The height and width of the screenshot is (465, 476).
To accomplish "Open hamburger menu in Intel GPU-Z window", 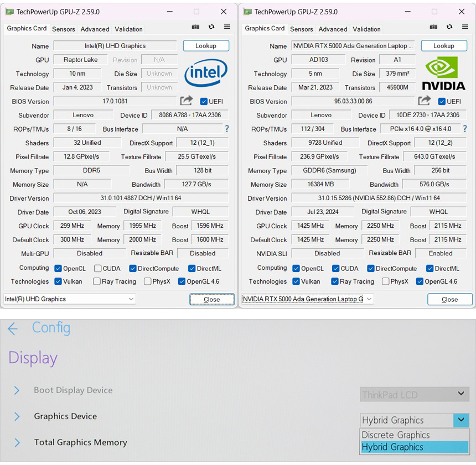I will 227,27.
